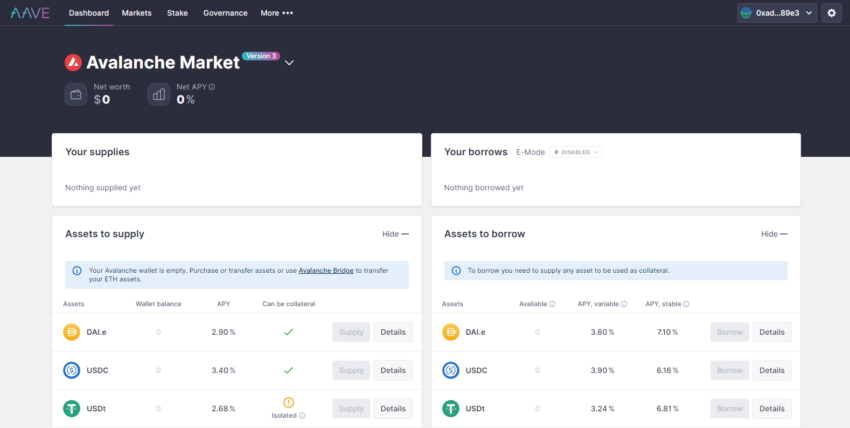The height and width of the screenshot is (428, 850).
Task: Open the More menu
Action: 276,13
